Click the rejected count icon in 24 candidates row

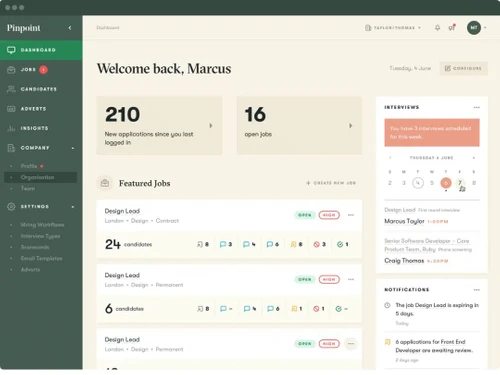[316, 244]
